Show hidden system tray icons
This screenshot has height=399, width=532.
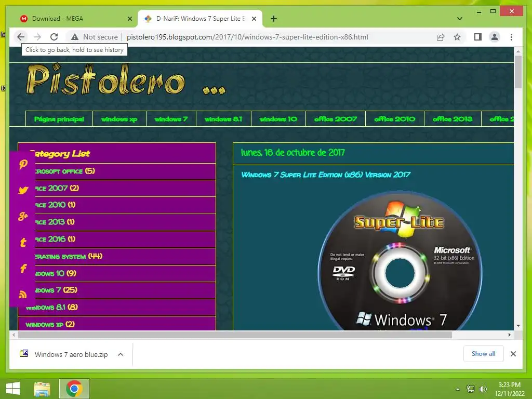click(458, 389)
